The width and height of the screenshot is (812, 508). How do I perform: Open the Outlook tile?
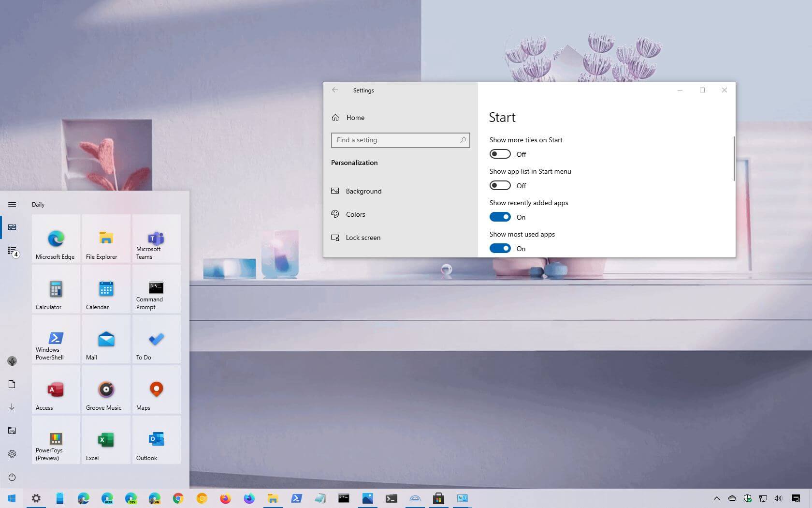pos(157,440)
